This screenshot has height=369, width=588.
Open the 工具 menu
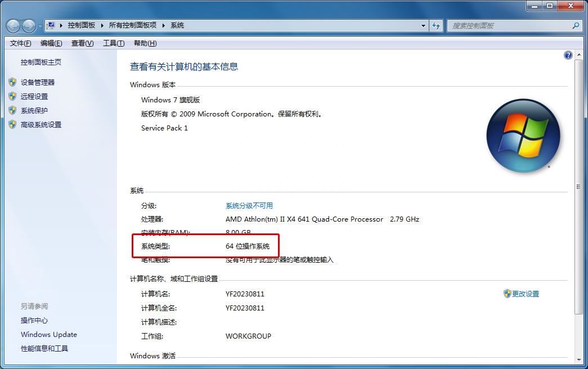112,43
